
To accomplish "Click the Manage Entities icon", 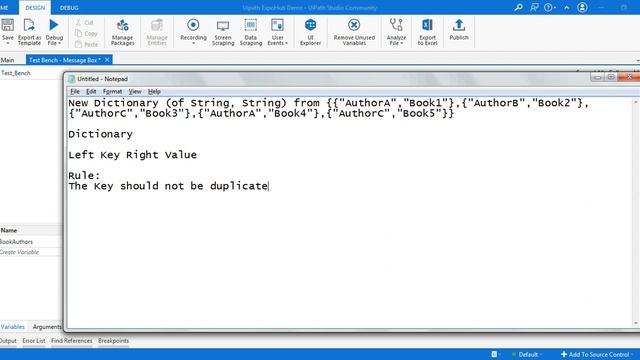I will coord(157,25).
